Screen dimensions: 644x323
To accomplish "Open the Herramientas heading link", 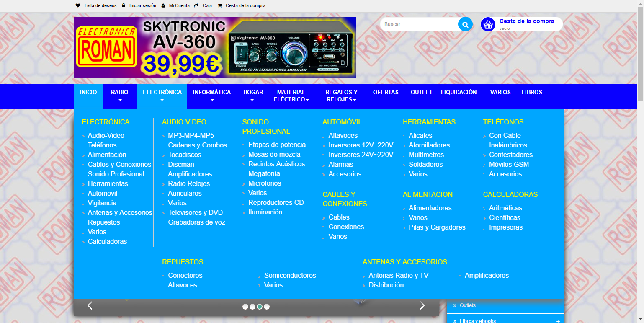I will coord(429,122).
